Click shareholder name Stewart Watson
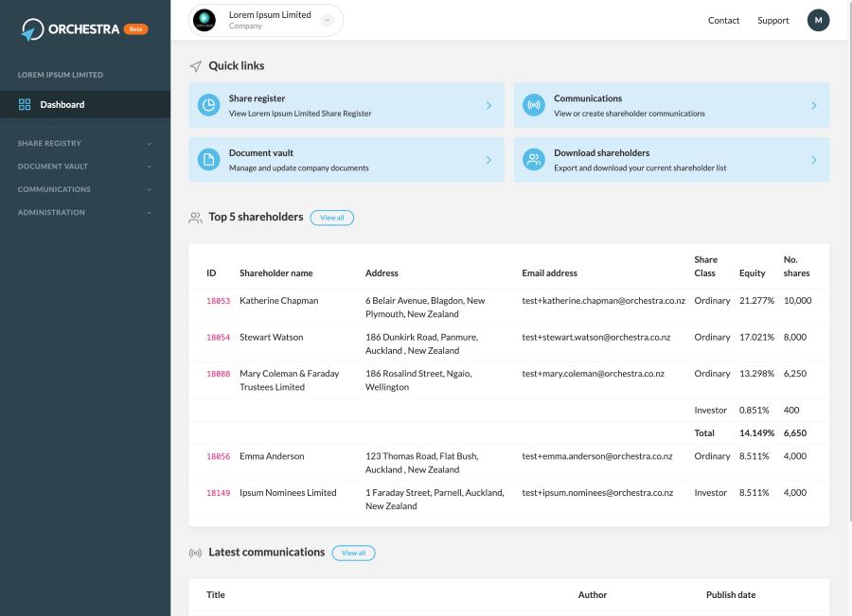The width and height of the screenshot is (852, 616). pyautogui.click(x=271, y=337)
